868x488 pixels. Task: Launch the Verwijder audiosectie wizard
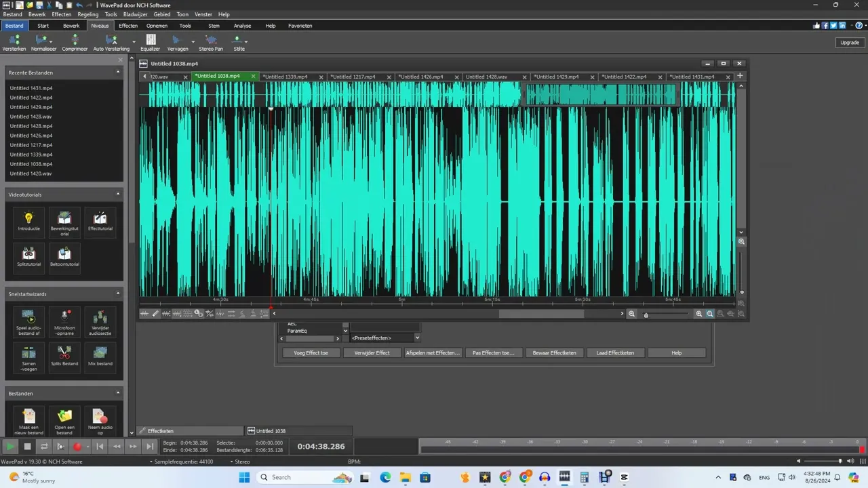click(100, 322)
